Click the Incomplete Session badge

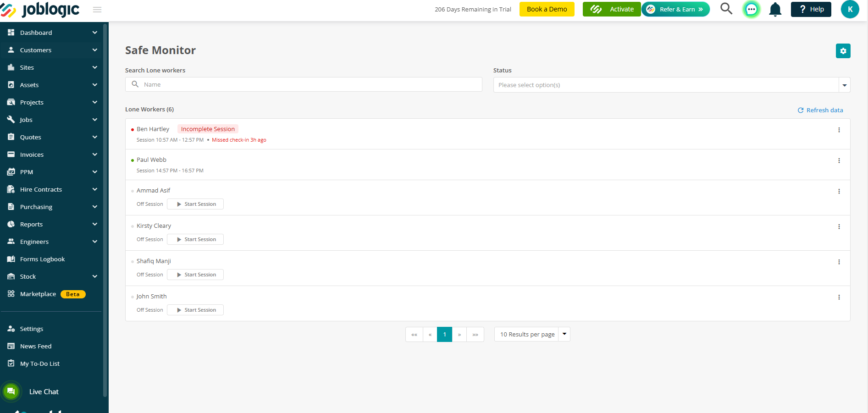pyautogui.click(x=208, y=129)
